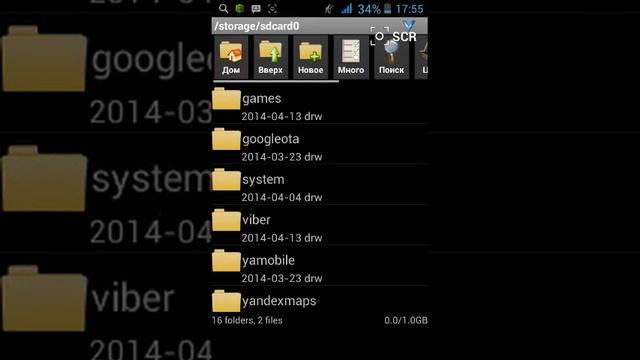640x360 pixels.
Task: Tap the 34% battery indicator
Action: 375,9
